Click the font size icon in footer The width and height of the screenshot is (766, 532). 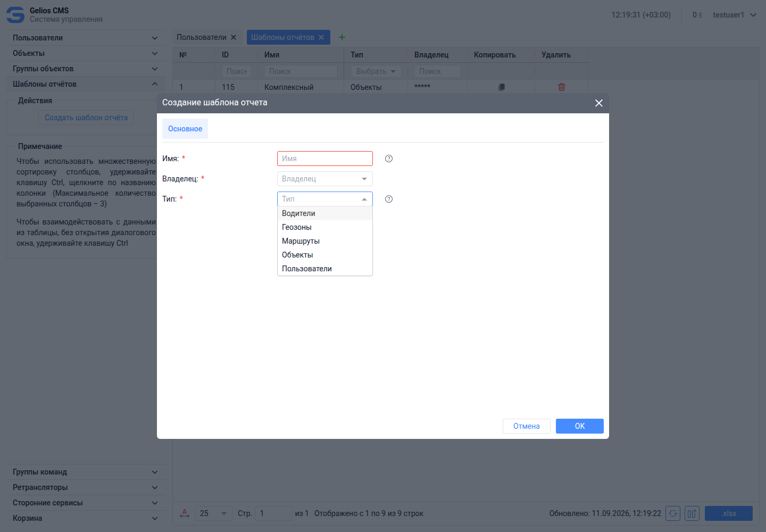(185, 513)
